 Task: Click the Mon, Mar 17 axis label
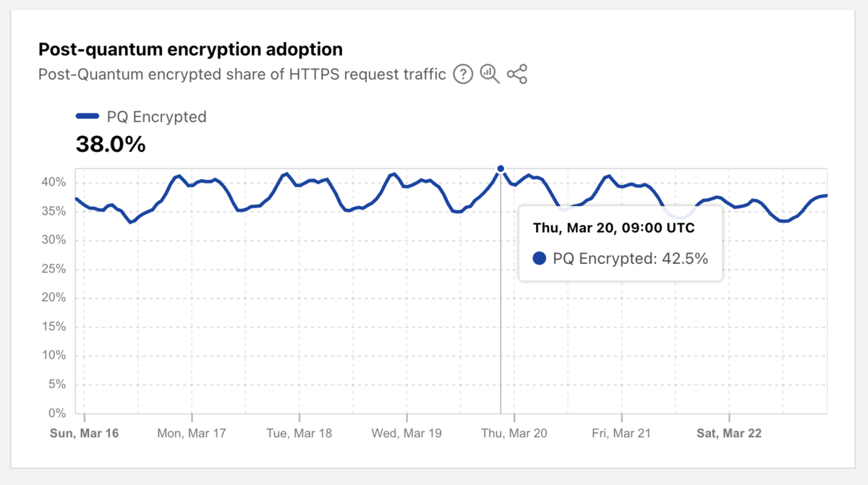coord(192,434)
